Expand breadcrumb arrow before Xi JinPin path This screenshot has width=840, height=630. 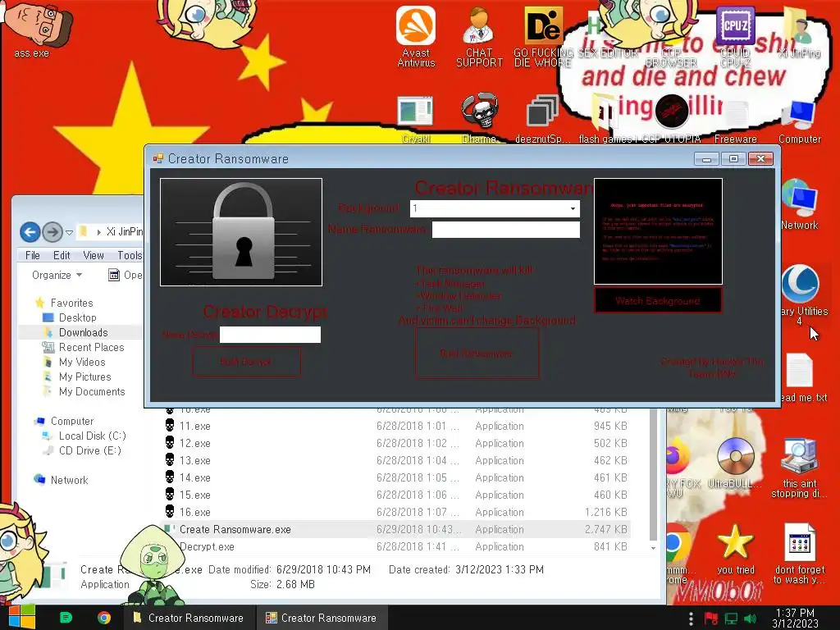[x=98, y=232]
